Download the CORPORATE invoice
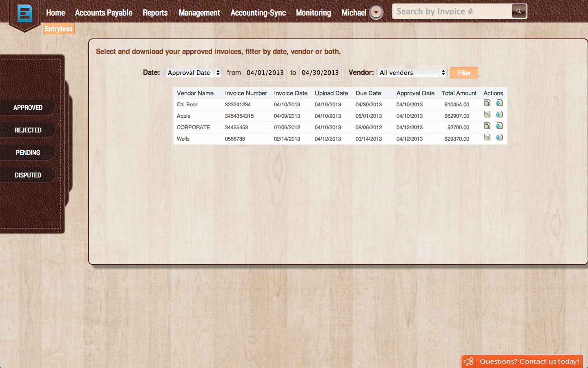588x368 pixels. [x=499, y=126]
